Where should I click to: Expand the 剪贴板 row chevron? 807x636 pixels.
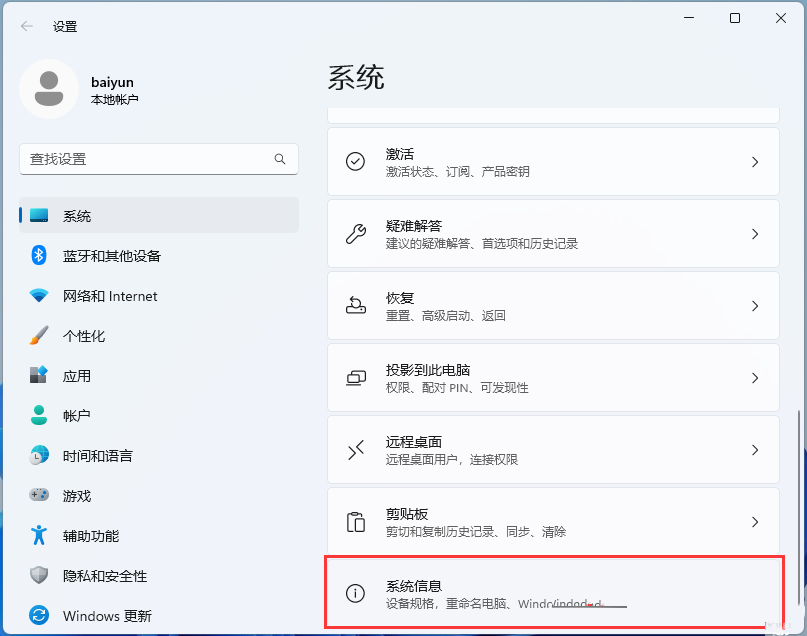tap(757, 521)
